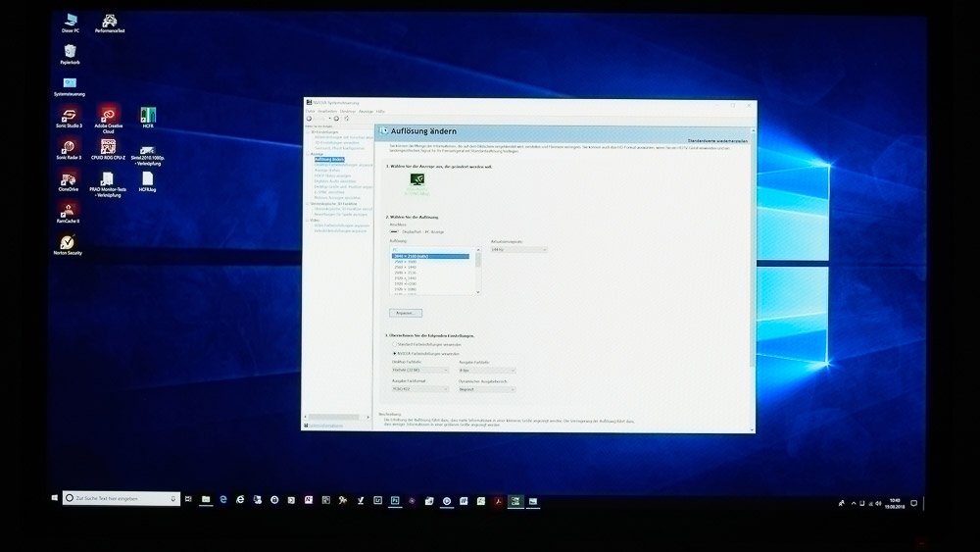Open the PerformanceTest desktop shortcut
Image resolution: width=980 pixels, height=552 pixels.
(110, 23)
